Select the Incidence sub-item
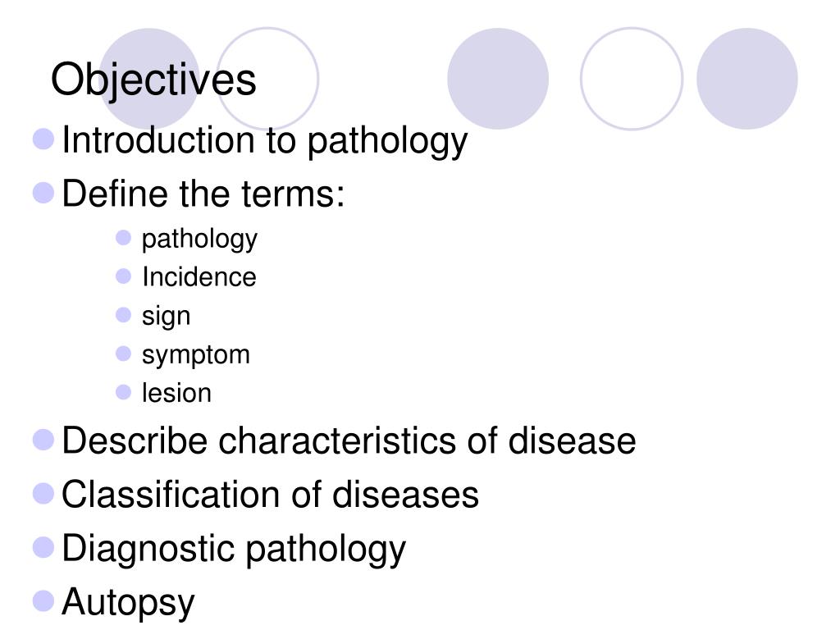The width and height of the screenshot is (840, 630). [x=199, y=277]
